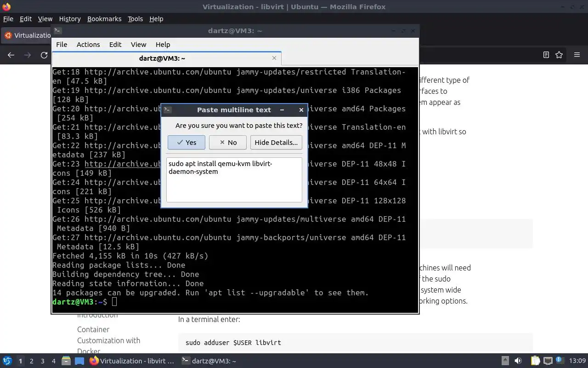Open Firefox Edit menu

click(26, 19)
